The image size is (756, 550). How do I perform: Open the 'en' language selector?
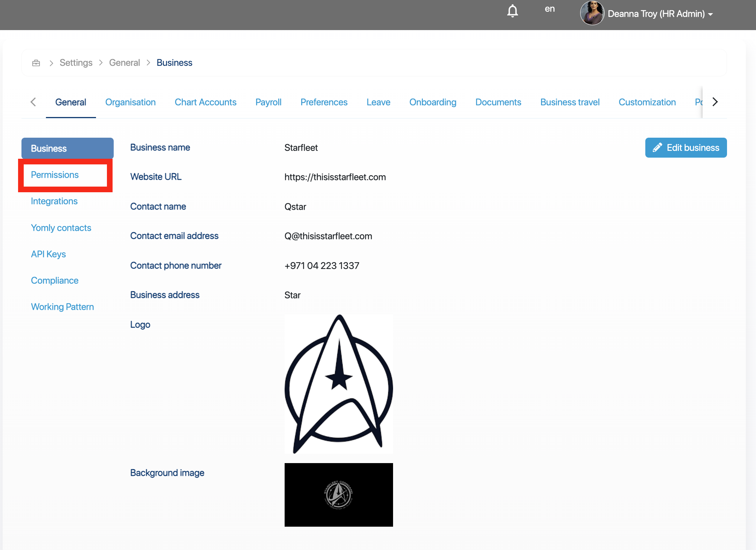550,9
